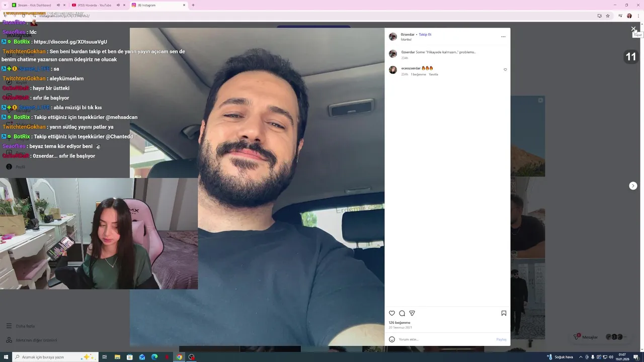Screen dimensions: 644x362
Task: Share the post with the paper-plane icon
Action: click(412, 313)
